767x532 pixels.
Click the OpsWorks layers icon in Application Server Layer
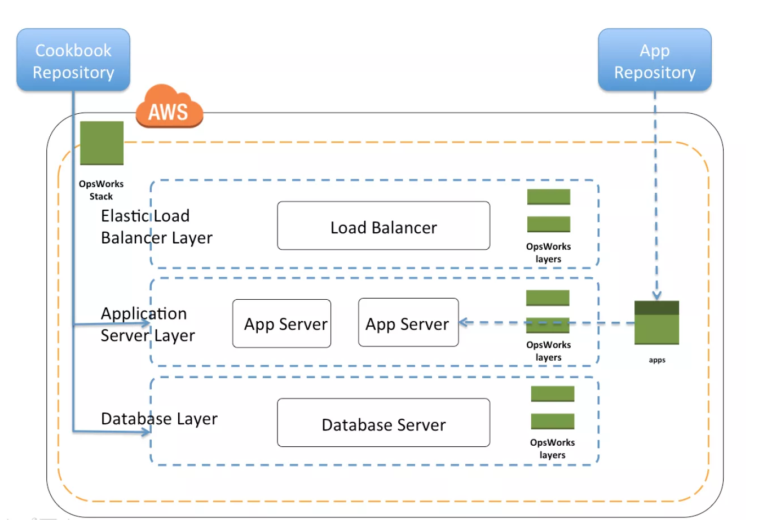(548, 312)
